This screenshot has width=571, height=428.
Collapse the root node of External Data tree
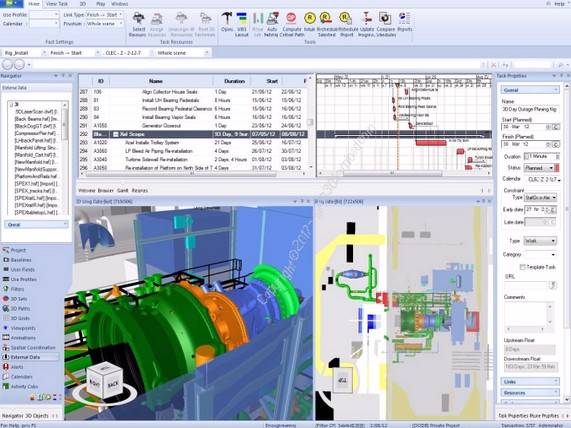coord(11,104)
